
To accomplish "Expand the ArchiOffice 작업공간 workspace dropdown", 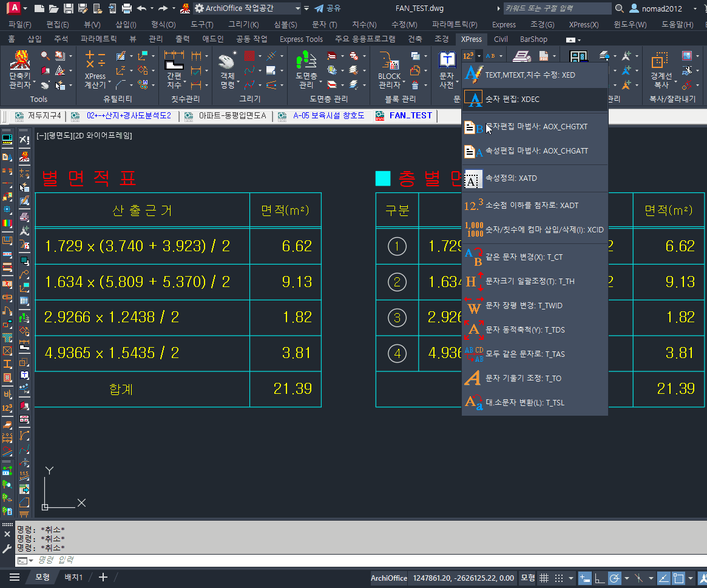I will 297,8.
